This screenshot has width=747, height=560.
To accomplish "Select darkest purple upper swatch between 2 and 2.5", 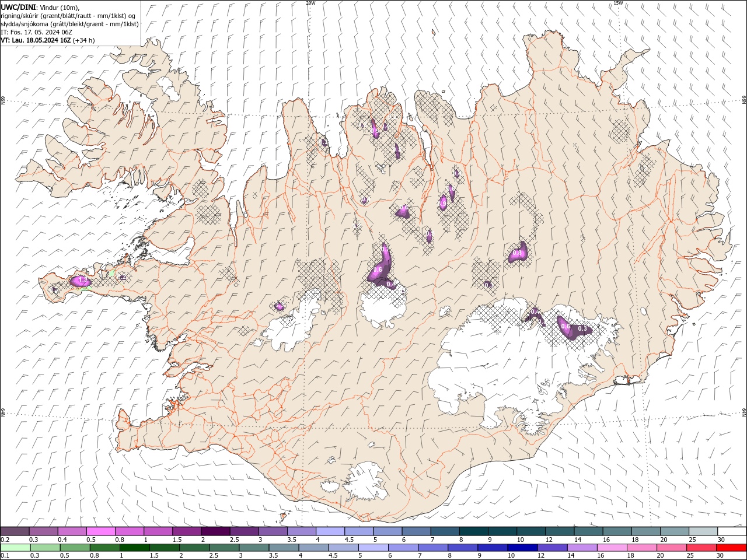I will pyautogui.click(x=215, y=531).
